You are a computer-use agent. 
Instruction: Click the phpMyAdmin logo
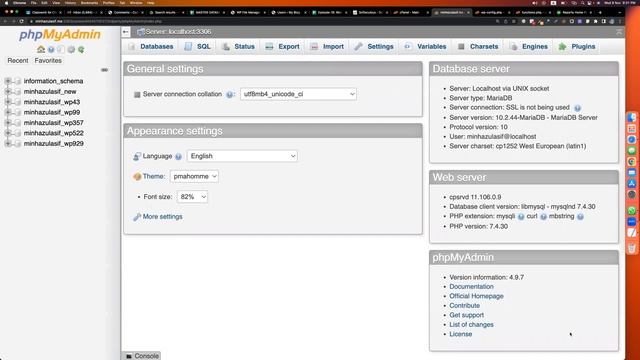(x=60, y=34)
